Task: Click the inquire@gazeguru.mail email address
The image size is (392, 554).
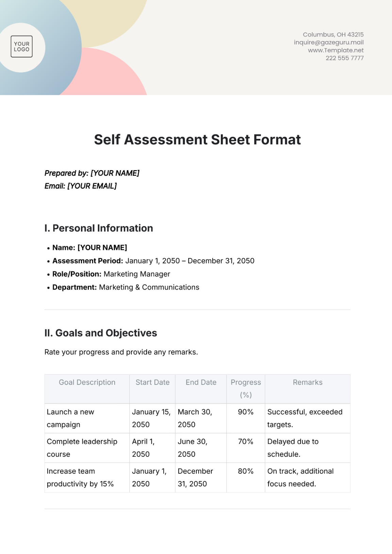Action: [x=329, y=43]
